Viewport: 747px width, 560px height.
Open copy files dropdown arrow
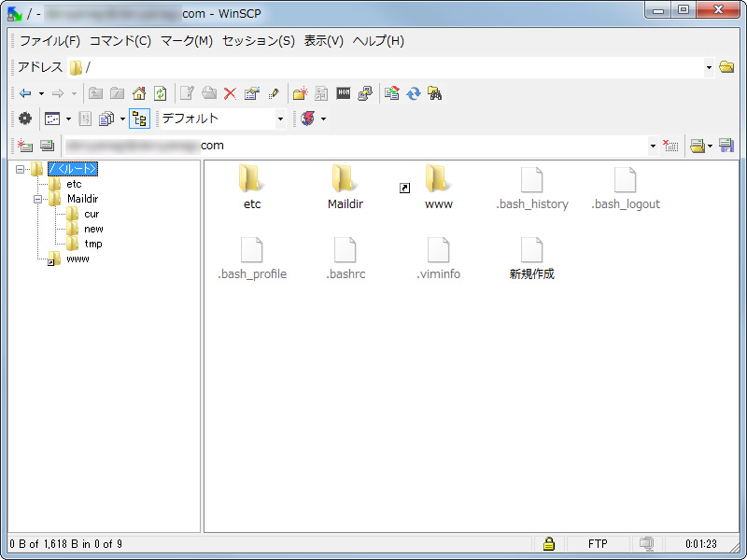tap(122, 119)
